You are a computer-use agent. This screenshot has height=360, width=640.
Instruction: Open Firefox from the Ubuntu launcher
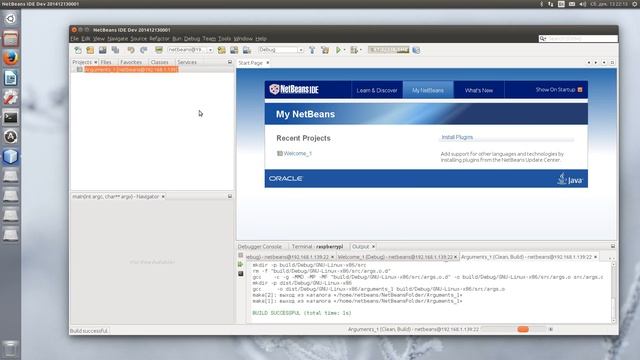pos(11,58)
